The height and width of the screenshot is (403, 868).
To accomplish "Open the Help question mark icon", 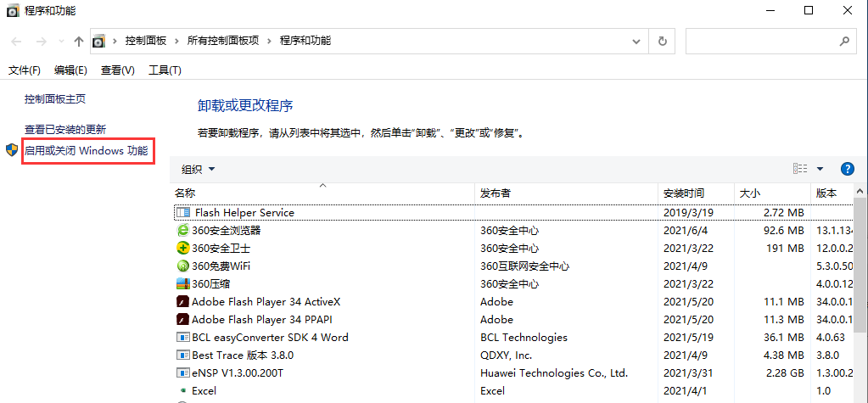I will pos(847,169).
